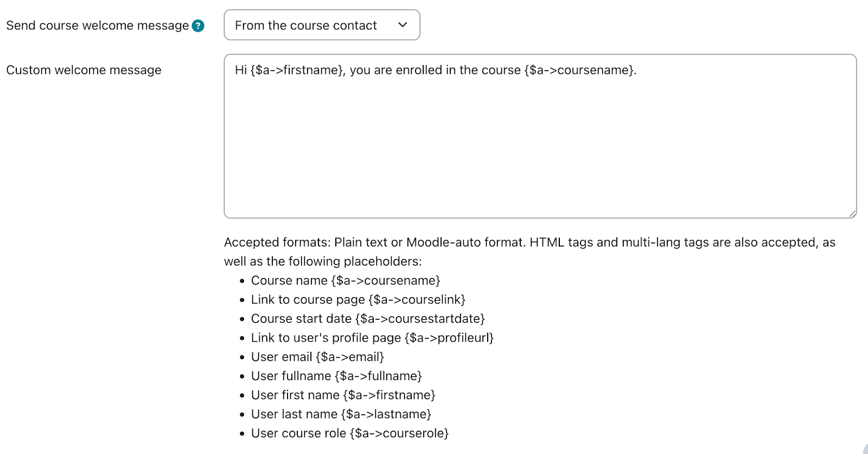Select the Custom welcome message label
Viewport: 868px width, 454px height.
tap(84, 70)
